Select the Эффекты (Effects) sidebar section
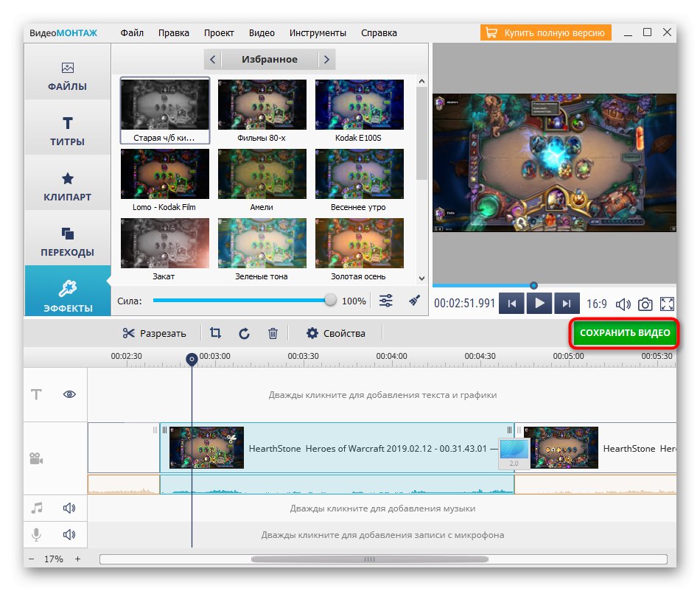 [x=67, y=291]
